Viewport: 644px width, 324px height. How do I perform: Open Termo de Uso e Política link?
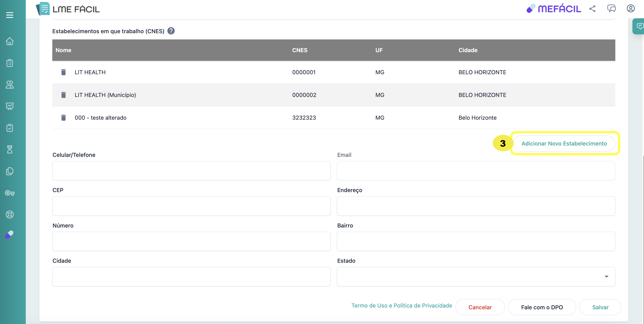401,306
